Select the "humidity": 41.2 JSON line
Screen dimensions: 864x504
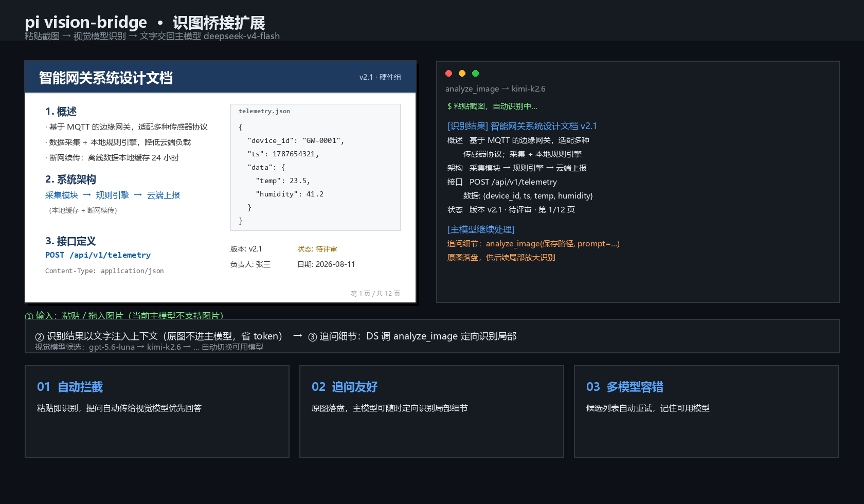pos(290,194)
